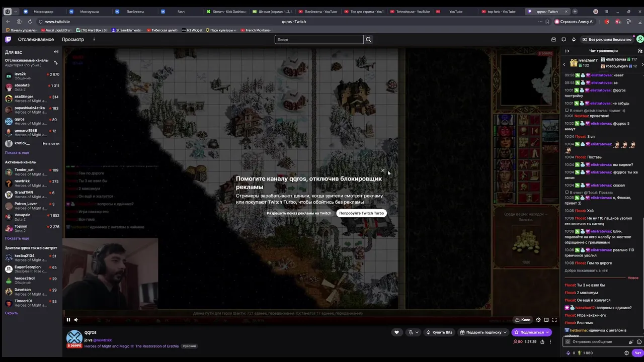Enter fullscreen player mode

pyautogui.click(x=554, y=320)
